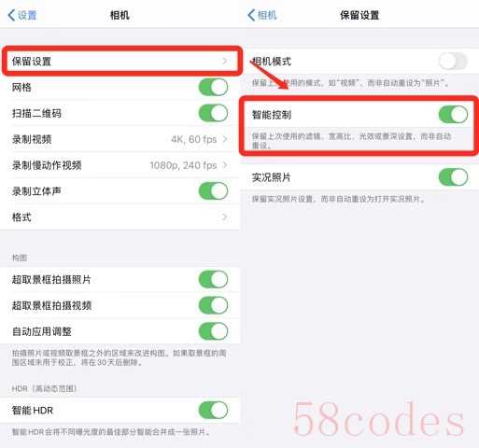Expand 录制慢动作视频 1080p, 240 fps options
The image size is (479, 448).
[x=225, y=165]
